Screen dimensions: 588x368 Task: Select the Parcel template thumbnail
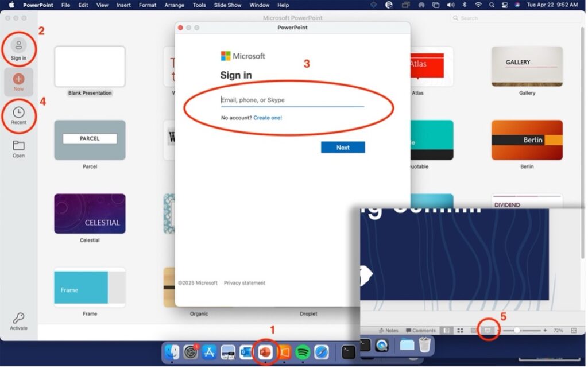click(x=90, y=140)
